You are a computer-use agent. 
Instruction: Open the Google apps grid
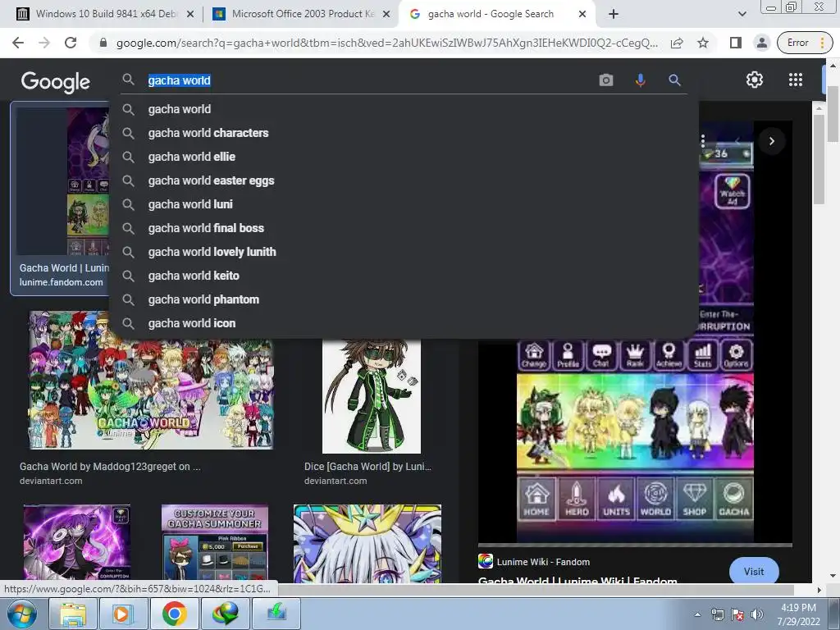(x=796, y=80)
